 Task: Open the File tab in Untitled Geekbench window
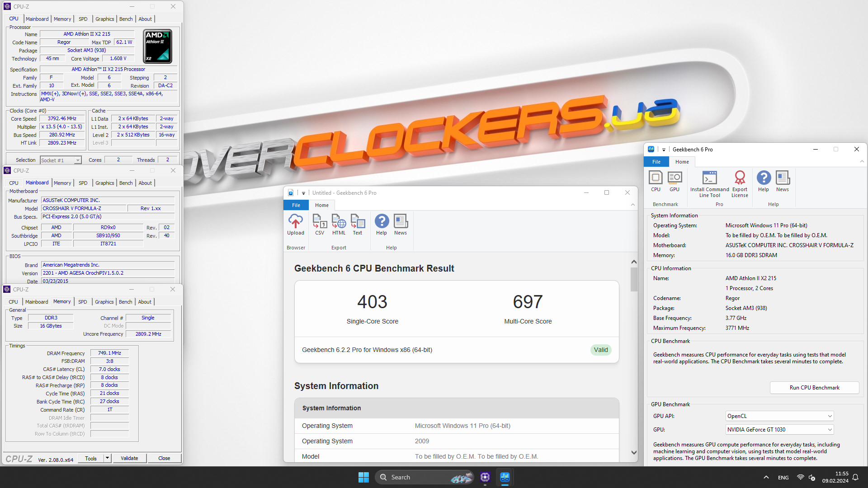tap(296, 205)
